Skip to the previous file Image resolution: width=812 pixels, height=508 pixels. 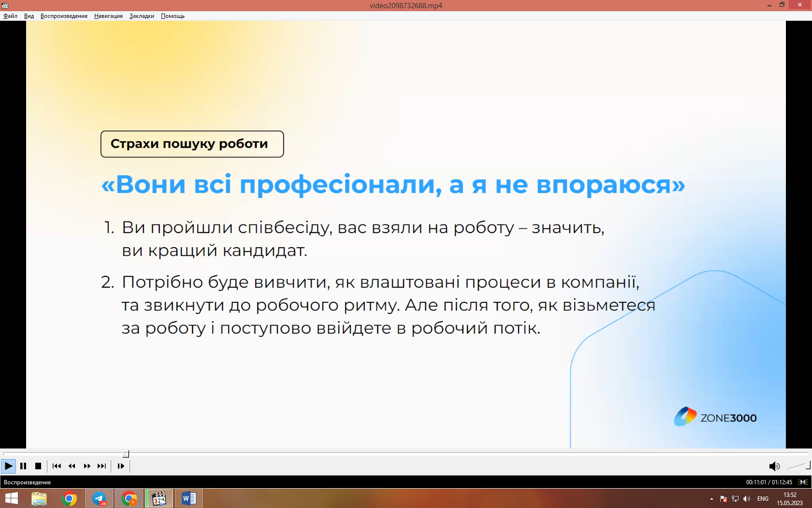point(57,466)
